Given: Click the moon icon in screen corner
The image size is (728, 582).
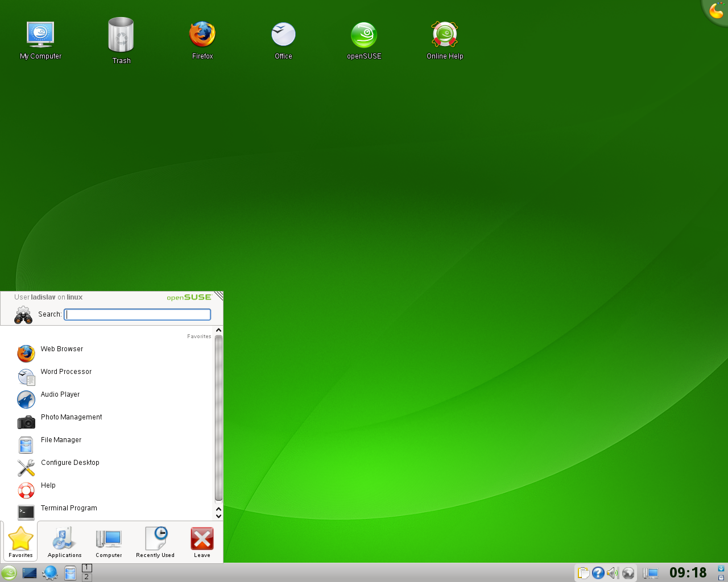Looking at the screenshot, I should 716,10.
